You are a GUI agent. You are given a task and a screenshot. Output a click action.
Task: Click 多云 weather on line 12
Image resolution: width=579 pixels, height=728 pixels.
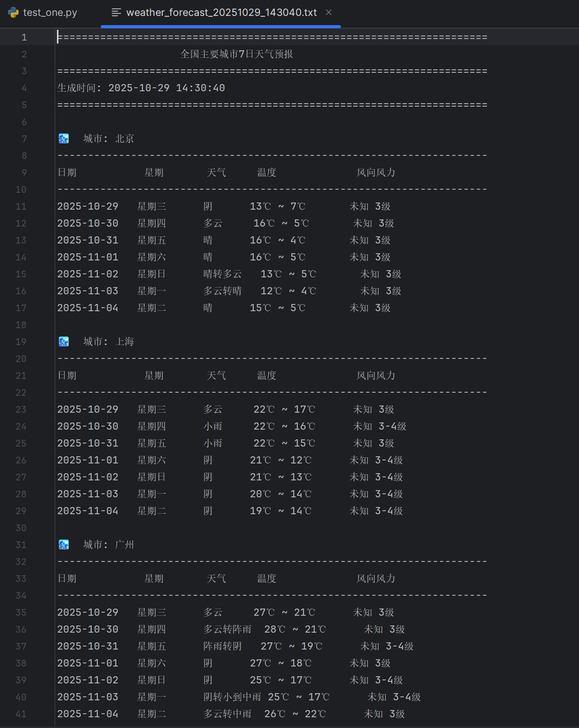pos(213,223)
